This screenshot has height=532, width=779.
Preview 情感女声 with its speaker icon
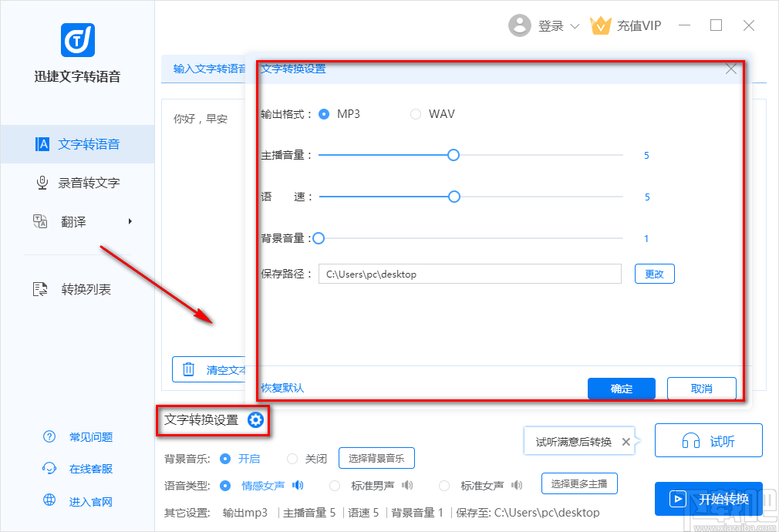(298, 485)
